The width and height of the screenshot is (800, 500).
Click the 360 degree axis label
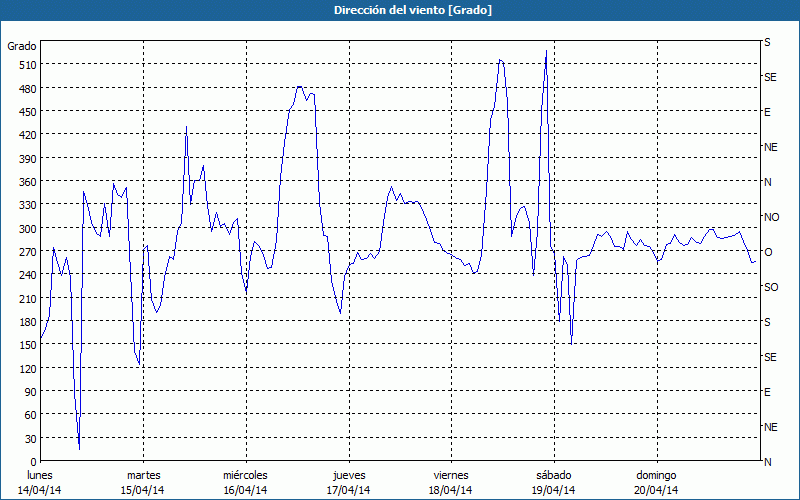26,182
